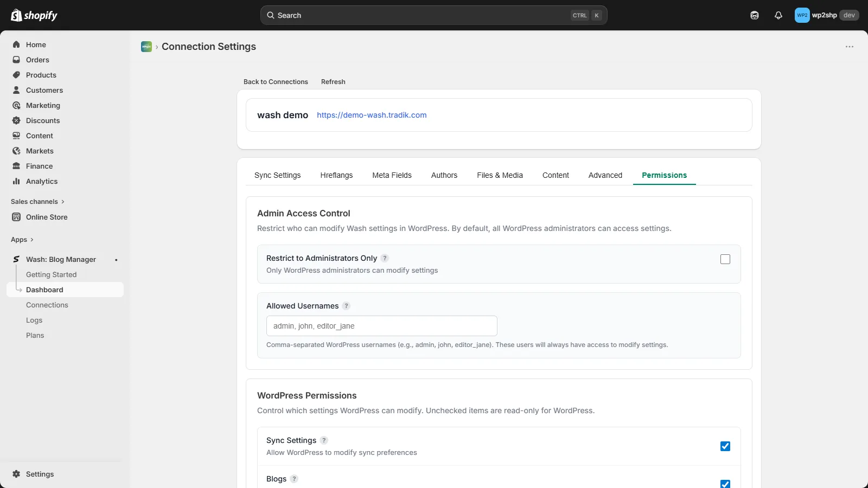This screenshot has height=488, width=868.
Task: Enable Restrict to Administrators Only checkbox
Action: (725, 259)
